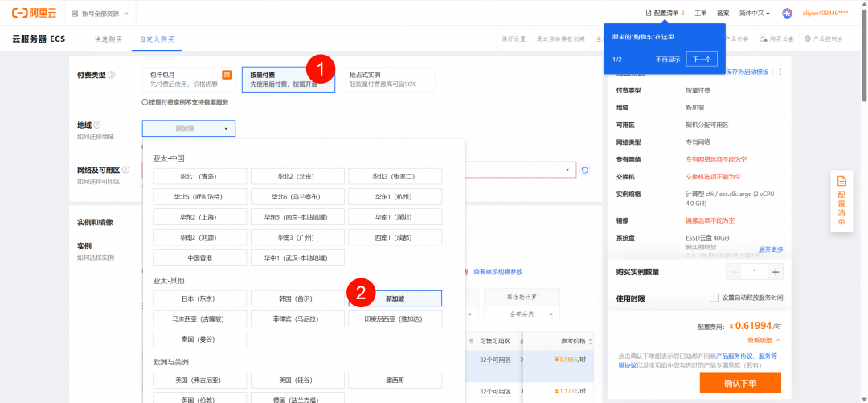This screenshot has width=868, height=403.
Task: Open the 简体中文 language dropdown
Action: [x=755, y=13]
